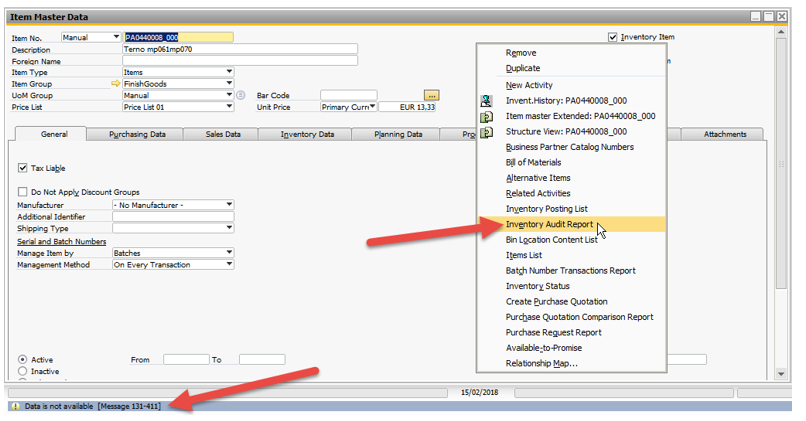806x421 pixels.
Task: Open the Sales Data tab
Action: point(223,134)
